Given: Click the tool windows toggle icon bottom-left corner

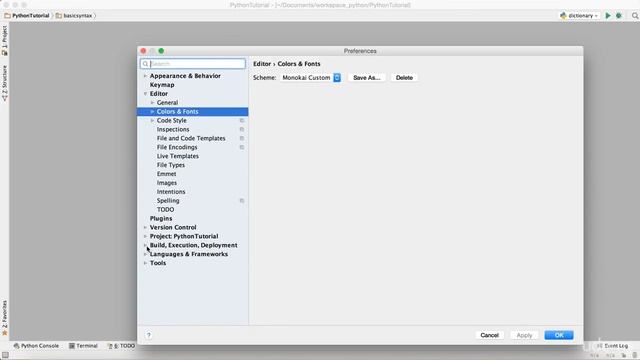Looking at the screenshot, I should coord(5,355).
